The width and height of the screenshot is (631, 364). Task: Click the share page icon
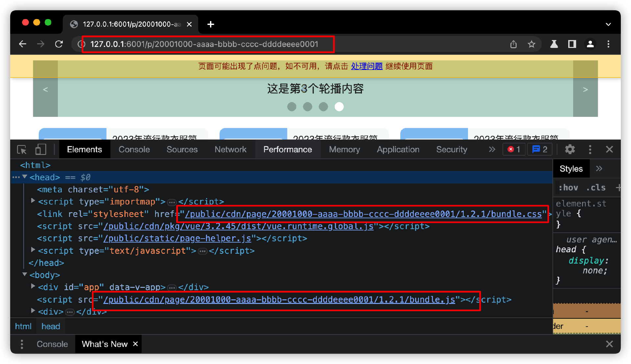tap(513, 44)
